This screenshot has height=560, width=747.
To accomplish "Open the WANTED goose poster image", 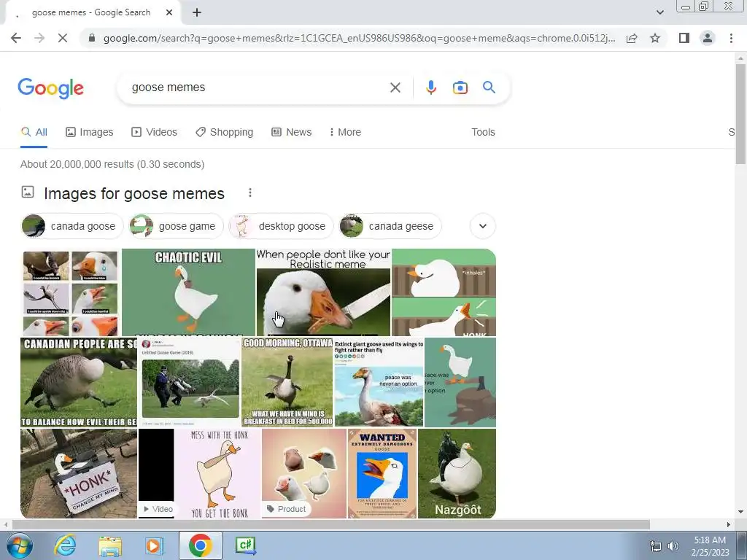I will pos(382,473).
